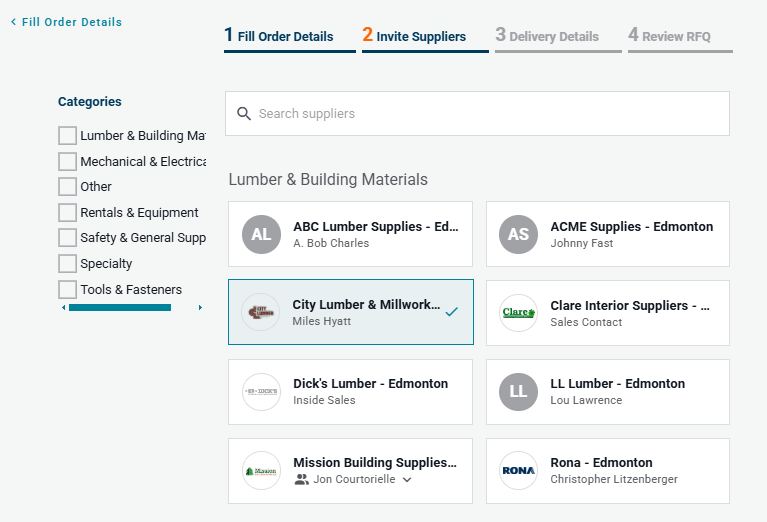Select Mission Building Supplies name
Image resolution: width=767 pixels, height=522 pixels.
pos(375,462)
